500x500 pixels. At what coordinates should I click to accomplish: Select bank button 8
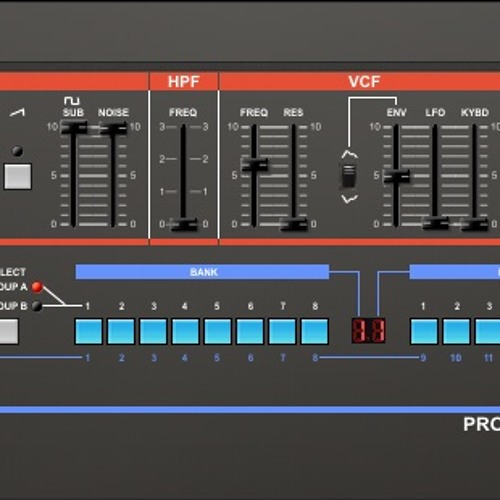click(315, 331)
